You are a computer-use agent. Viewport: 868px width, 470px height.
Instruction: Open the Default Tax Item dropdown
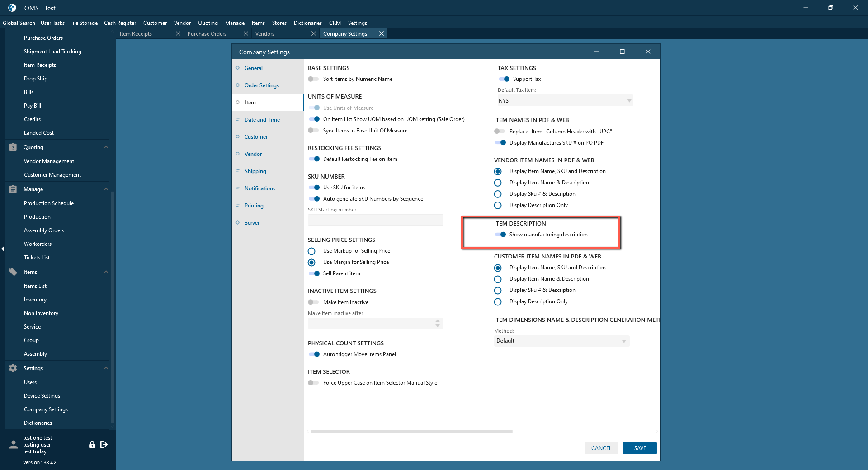(565, 100)
